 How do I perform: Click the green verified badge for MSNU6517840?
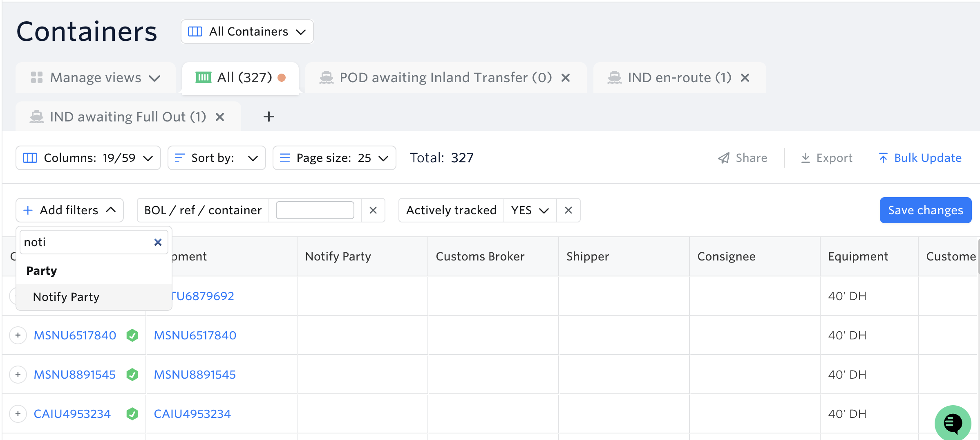[132, 335]
